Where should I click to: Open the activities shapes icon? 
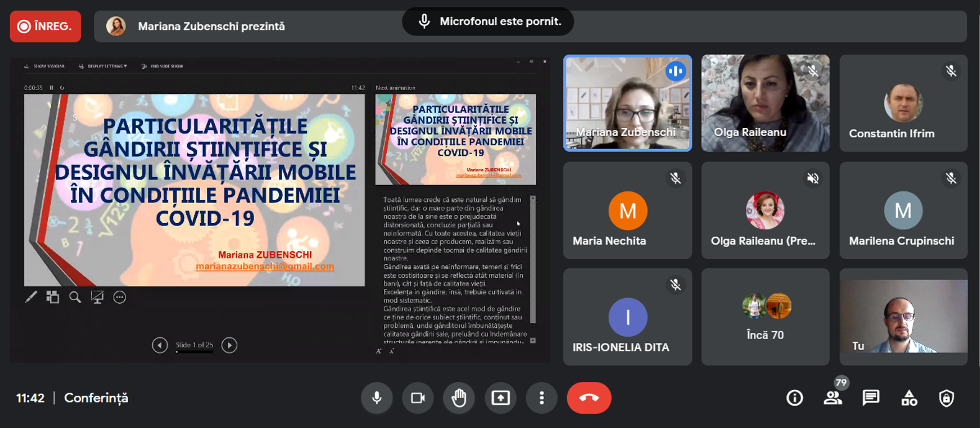click(x=909, y=398)
